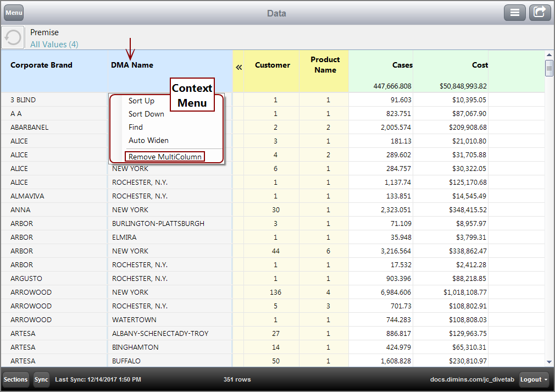The image size is (555, 392).
Task: Click the hamburger list icon in header
Action: click(515, 13)
